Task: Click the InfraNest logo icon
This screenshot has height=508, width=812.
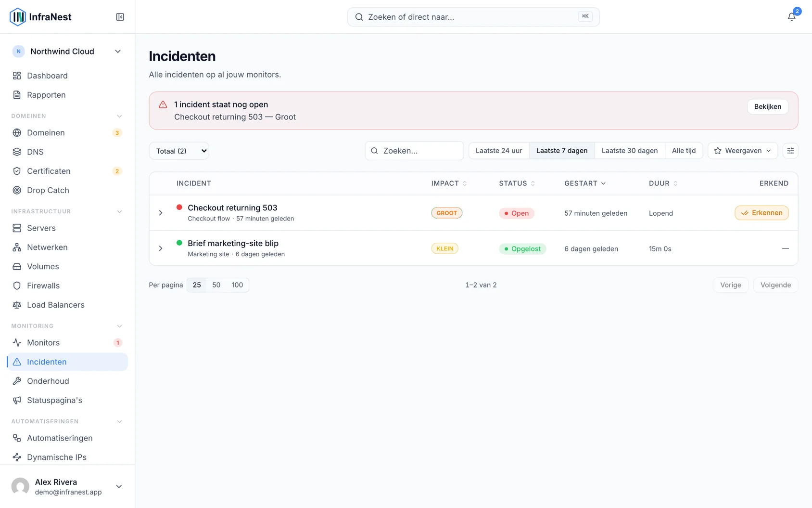Action: click(18, 17)
